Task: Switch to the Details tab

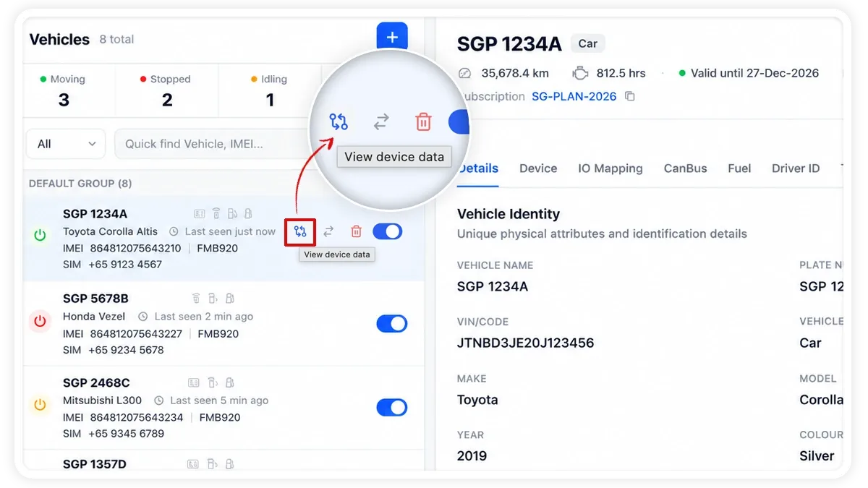Action: tap(478, 168)
